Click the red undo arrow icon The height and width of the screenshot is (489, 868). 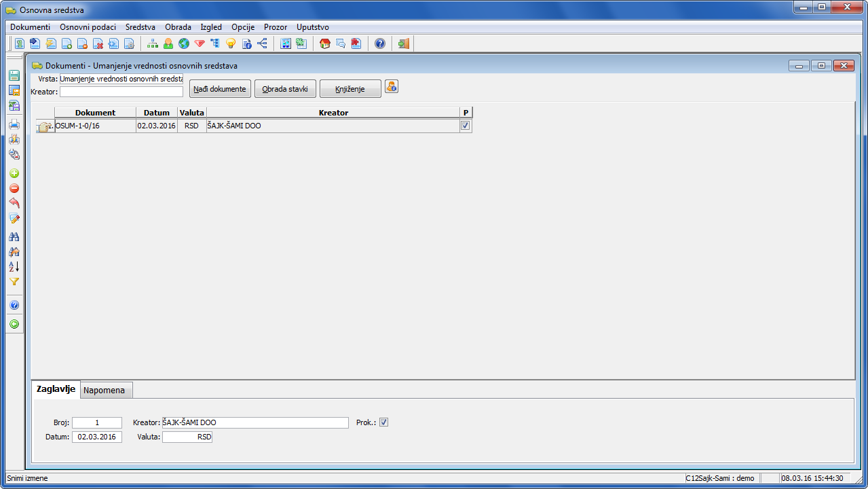tap(14, 204)
